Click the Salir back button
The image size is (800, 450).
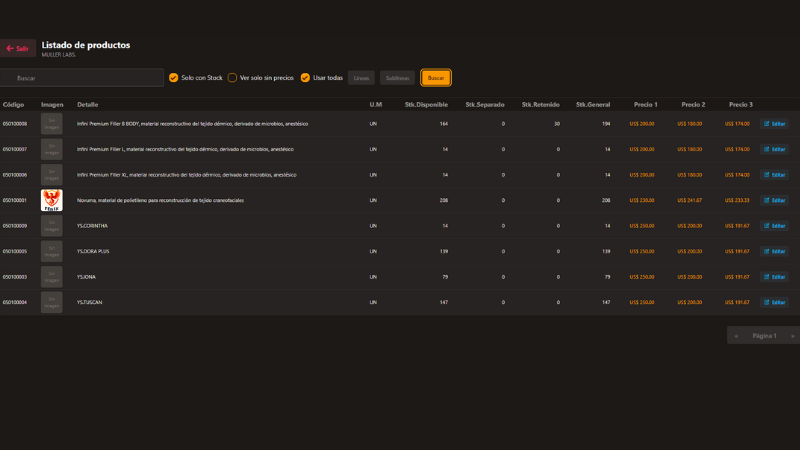(18, 48)
